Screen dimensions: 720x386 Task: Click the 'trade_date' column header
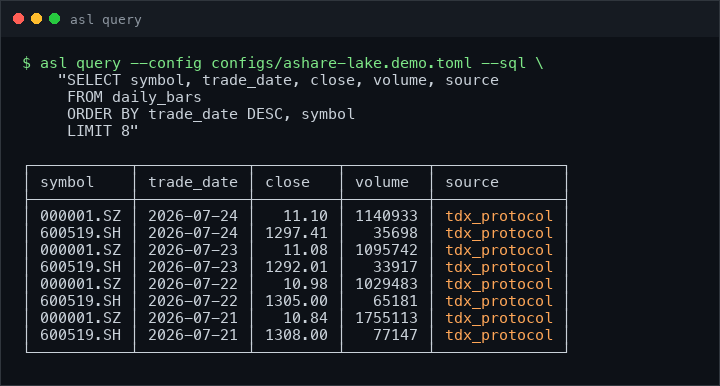[x=193, y=183]
